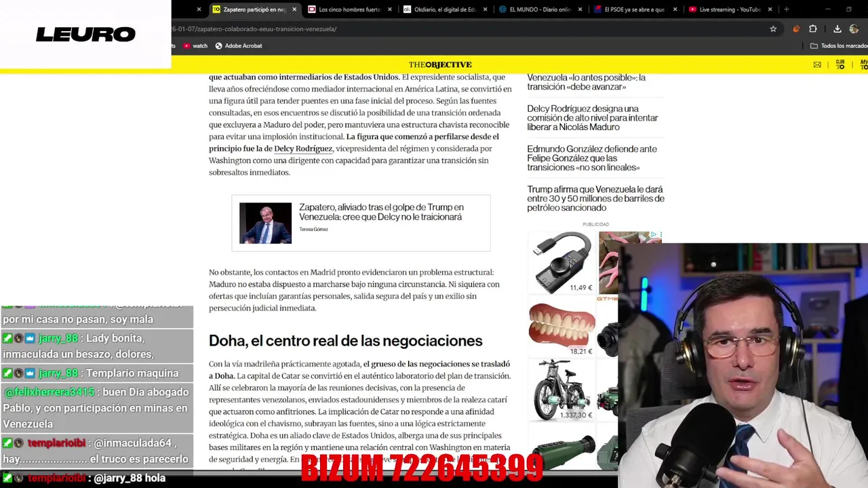This screenshot has width=868, height=488.
Task: Open the browser profile avatar
Action: click(854, 29)
